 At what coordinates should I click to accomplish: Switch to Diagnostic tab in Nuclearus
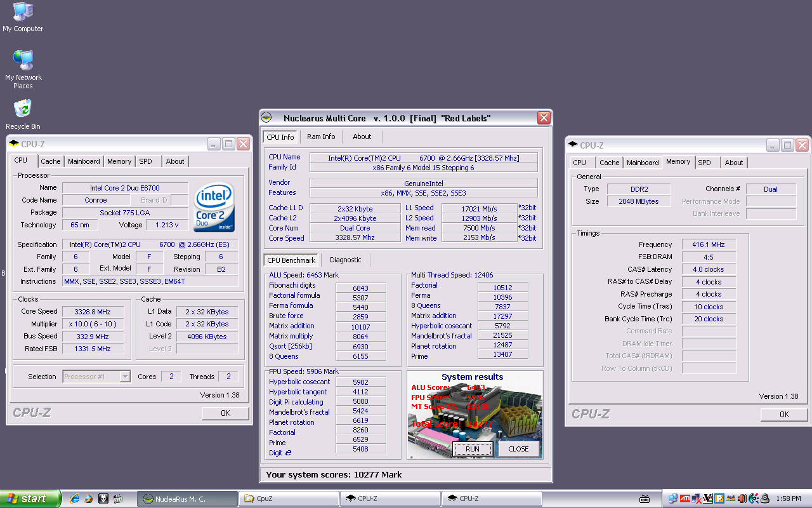(x=346, y=260)
